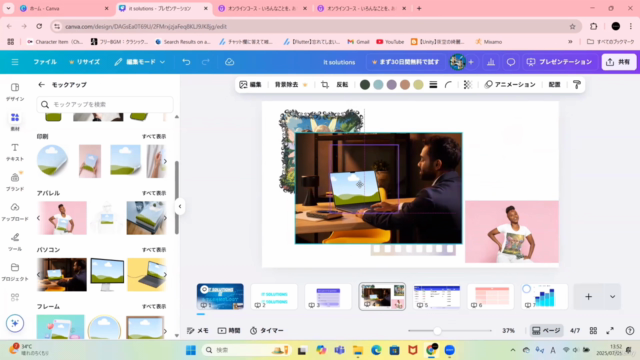Advance the パソコン row with right arrow
Screen dimensions: 640x360
pyautogui.click(x=165, y=275)
